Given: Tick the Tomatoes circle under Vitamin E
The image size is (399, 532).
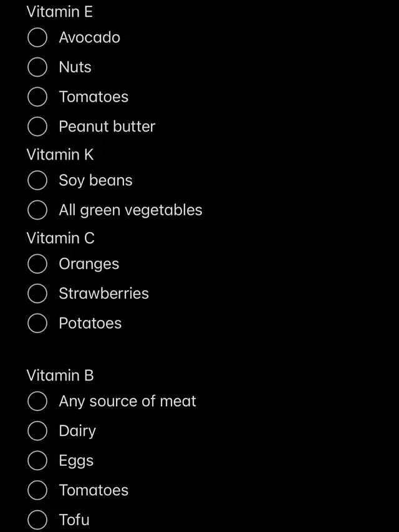Looking at the screenshot, I should coord(37,97).
